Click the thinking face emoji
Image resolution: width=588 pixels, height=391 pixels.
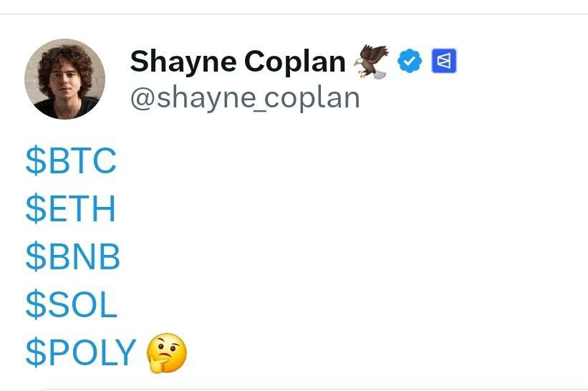click(x=166, y=353)
